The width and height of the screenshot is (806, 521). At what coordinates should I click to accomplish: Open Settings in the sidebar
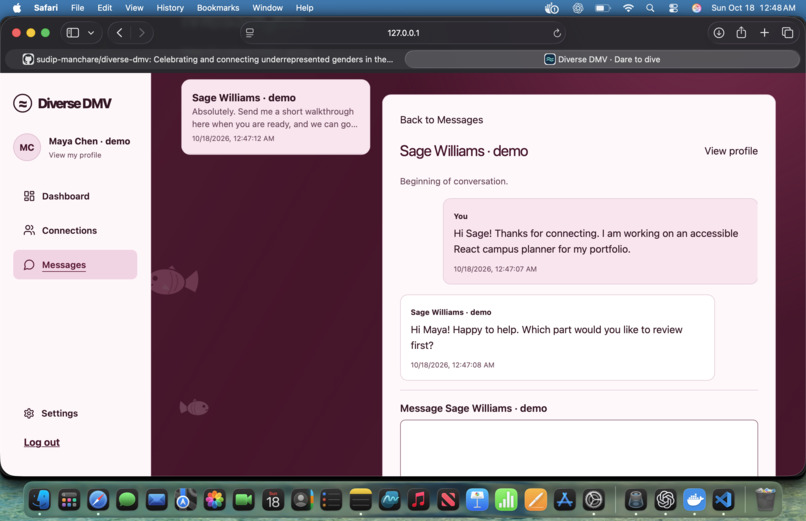(x=51, y=413)
